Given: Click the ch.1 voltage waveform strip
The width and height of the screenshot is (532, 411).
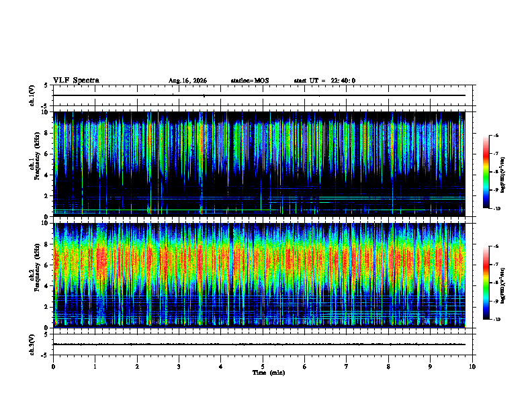Looking at the screenshot, I should click(x=263, y=95).
